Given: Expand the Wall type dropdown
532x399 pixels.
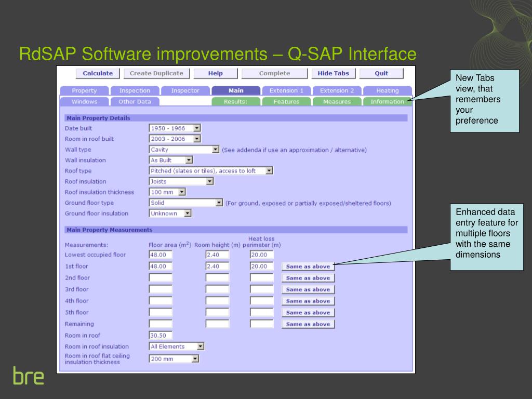Looking at the screenshot, I should click(184, 149).
